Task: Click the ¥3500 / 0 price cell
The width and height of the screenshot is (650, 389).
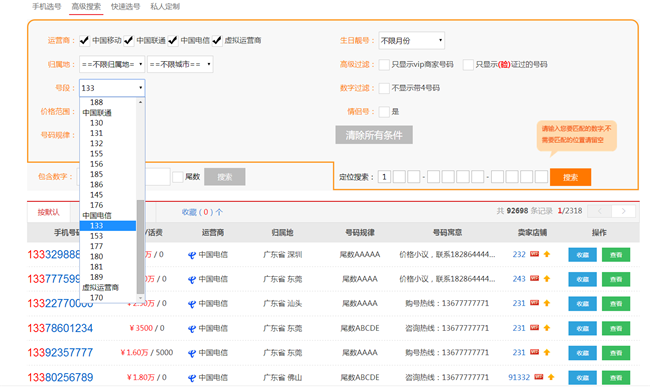Action: 147,328
